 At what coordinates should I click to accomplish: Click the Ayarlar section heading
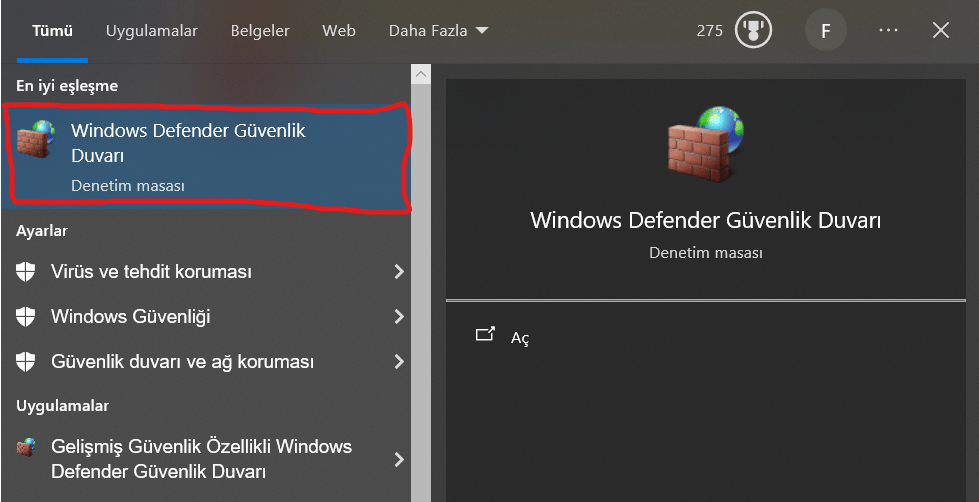tap(42, 230)
